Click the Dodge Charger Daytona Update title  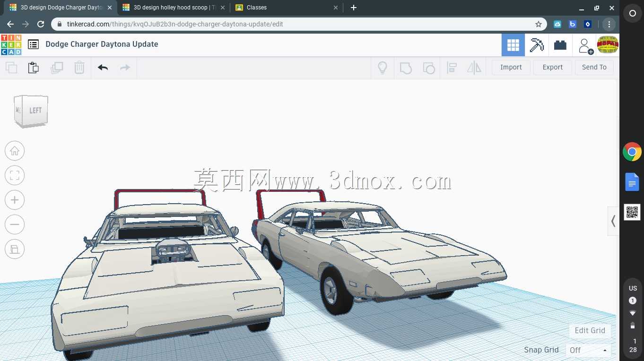[x=102, y=44]
